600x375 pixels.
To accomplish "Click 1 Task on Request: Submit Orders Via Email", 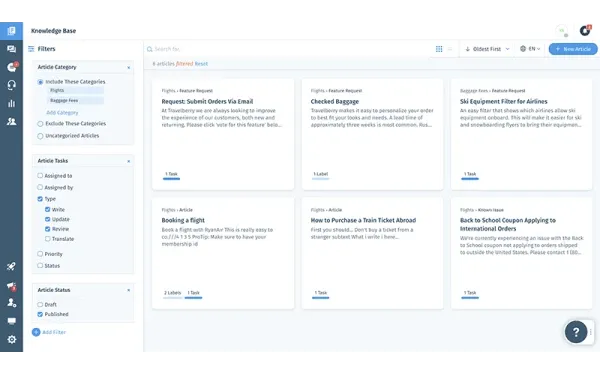I will point(171,174).
